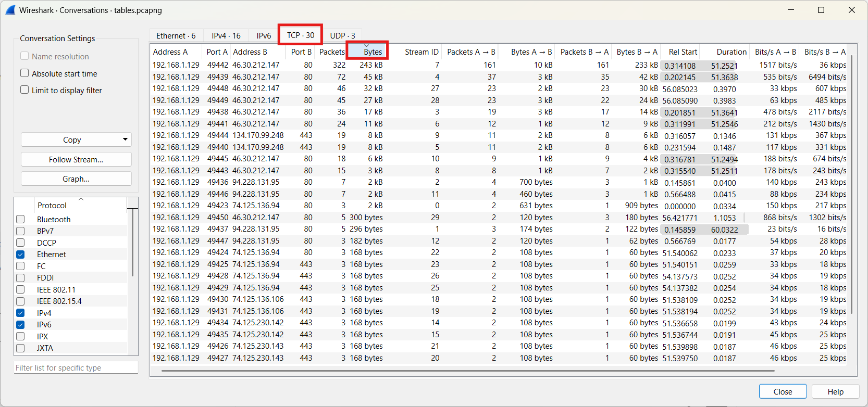The width and height of the screenshot is (868, 407).
Task: Open the Copy dropdown menu
Action: [x=76, y=139]
